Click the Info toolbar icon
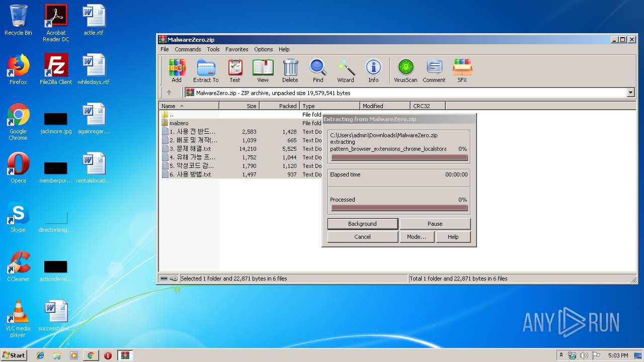The image size is (644, 362). [373, 70]
